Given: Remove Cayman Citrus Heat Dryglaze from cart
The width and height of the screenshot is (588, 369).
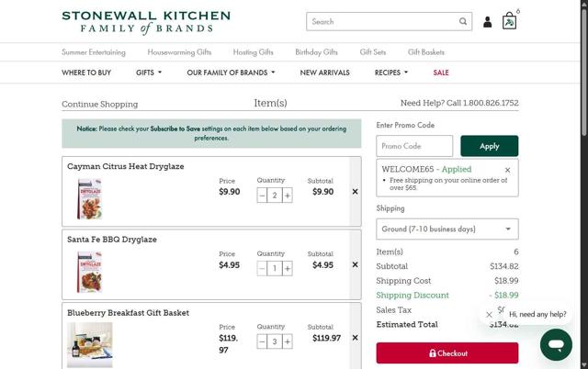Looking at the screenshot, I should (x=355, y=192).
